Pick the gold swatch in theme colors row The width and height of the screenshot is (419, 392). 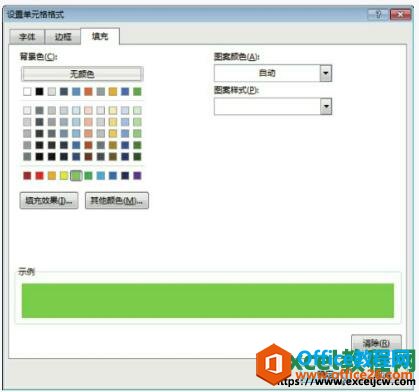tap(113, 91)
